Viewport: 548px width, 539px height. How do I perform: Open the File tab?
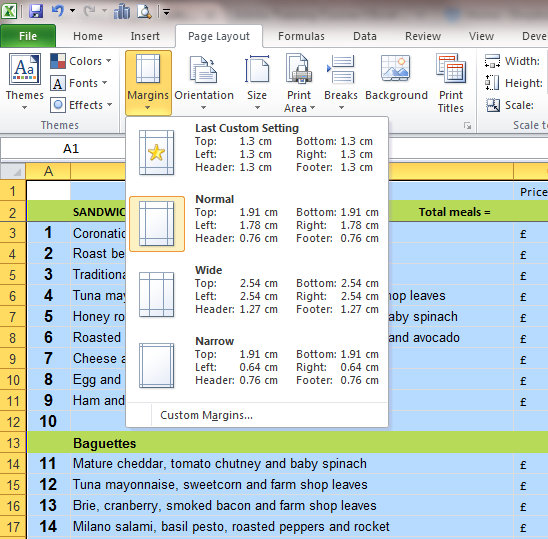click(x=28, y=36)
